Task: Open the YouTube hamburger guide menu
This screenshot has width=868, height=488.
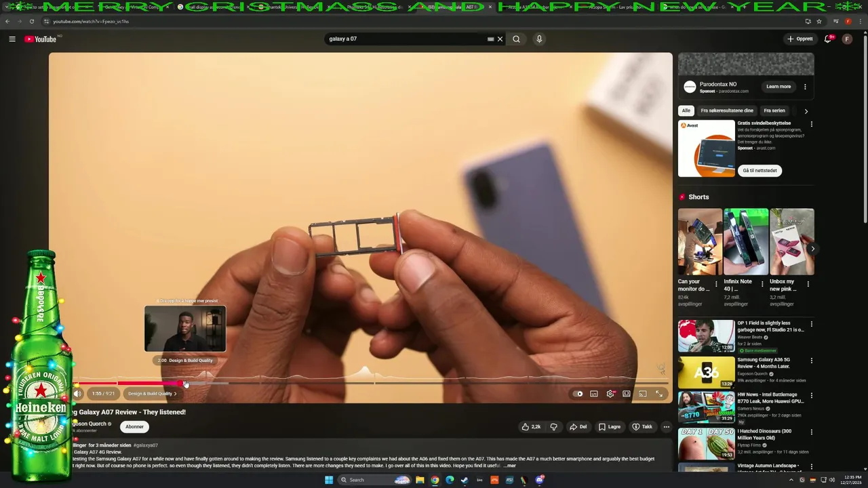Action: [12, 39]
